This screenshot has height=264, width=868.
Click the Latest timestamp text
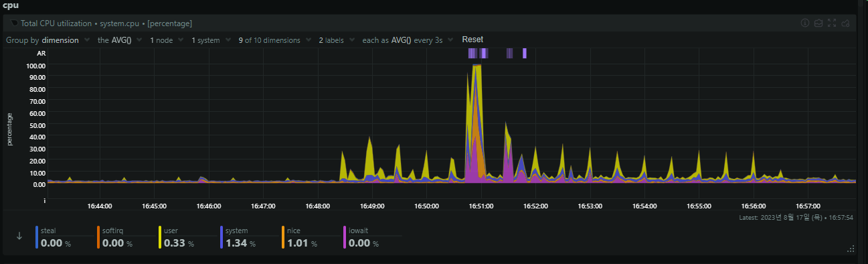tap(796, 218)
